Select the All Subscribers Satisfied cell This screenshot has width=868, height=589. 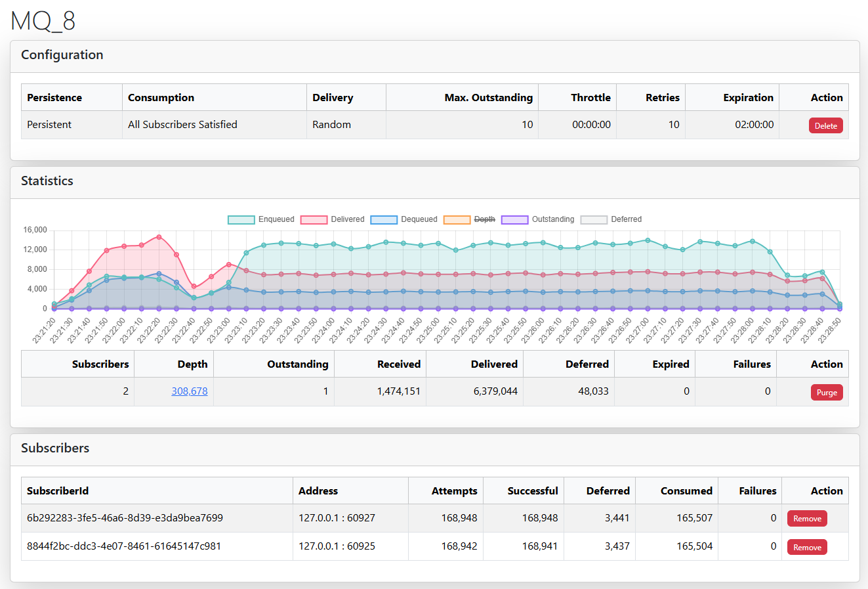point(214,125)
